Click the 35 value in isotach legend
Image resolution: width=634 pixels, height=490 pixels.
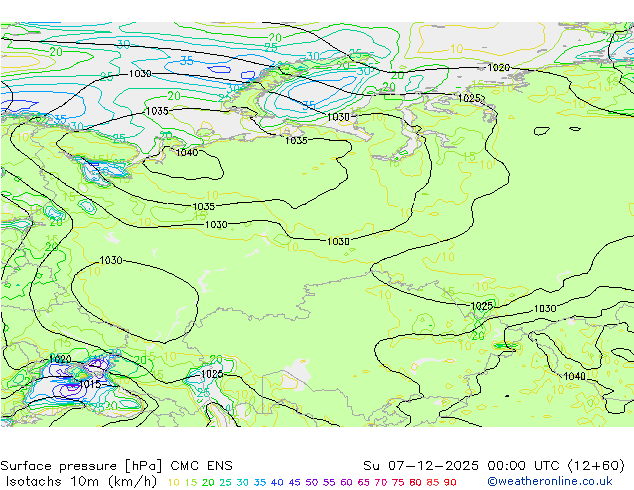(x=260, y=482)
